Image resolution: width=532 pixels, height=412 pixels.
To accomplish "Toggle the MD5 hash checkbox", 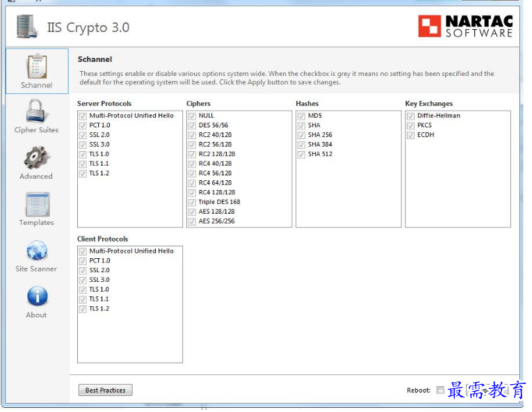I will click(301, 116).
